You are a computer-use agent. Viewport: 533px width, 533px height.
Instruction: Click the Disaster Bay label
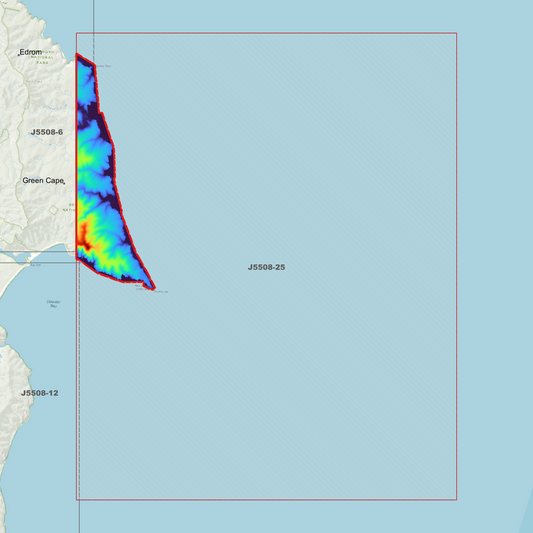coord(53,304)
